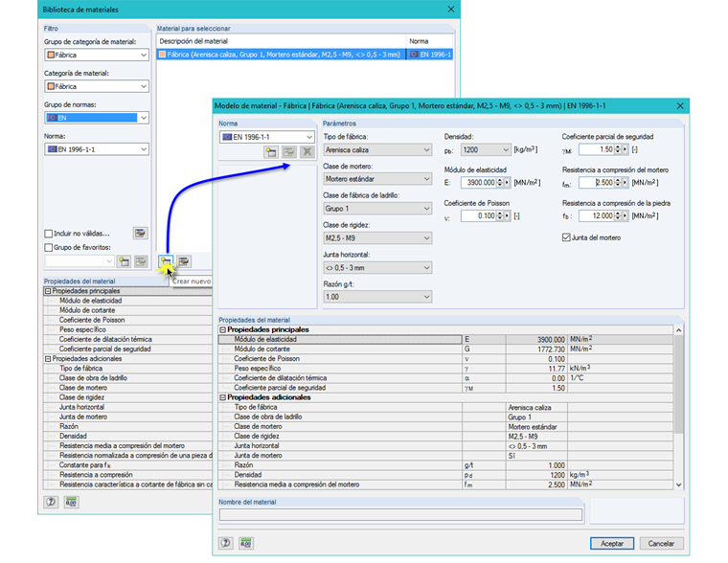
Task: Click the Crear nuevo material icon
Action: click(x=166, y=261)
